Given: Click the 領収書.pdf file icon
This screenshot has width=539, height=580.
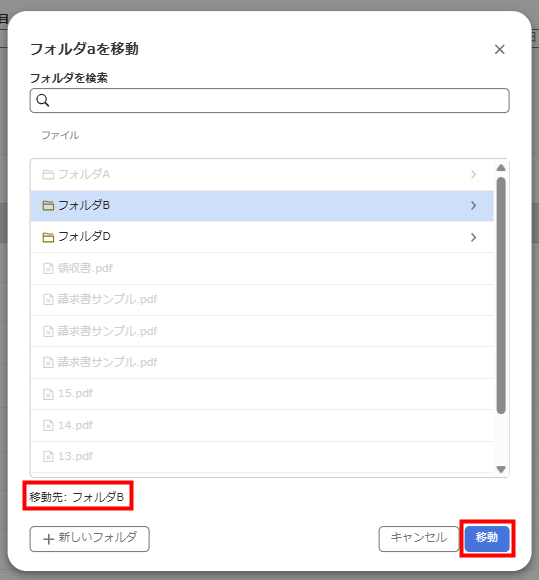Looking at the screenshot, I should [48, 268].
